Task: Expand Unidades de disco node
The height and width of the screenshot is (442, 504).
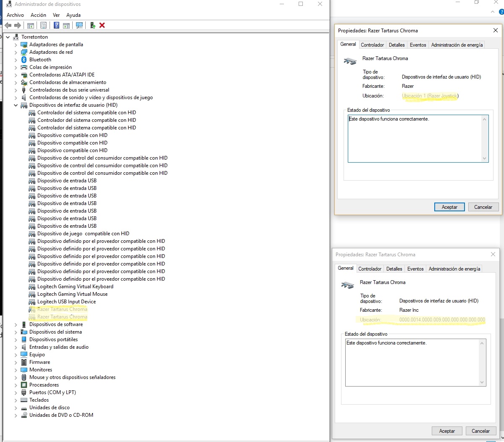Action: pyautogui.click(x=16, y=408)
